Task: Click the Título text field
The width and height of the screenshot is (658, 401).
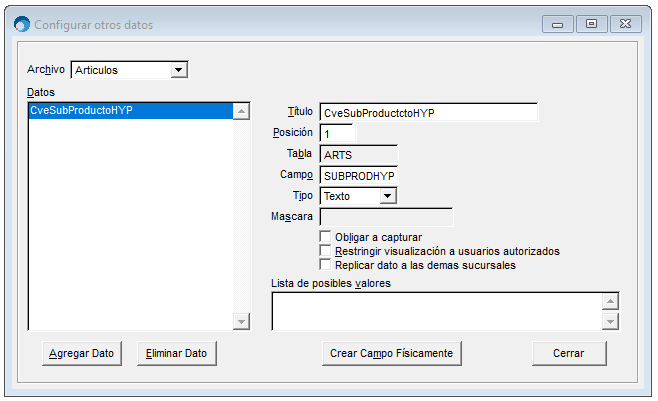Action: [428, 112]
